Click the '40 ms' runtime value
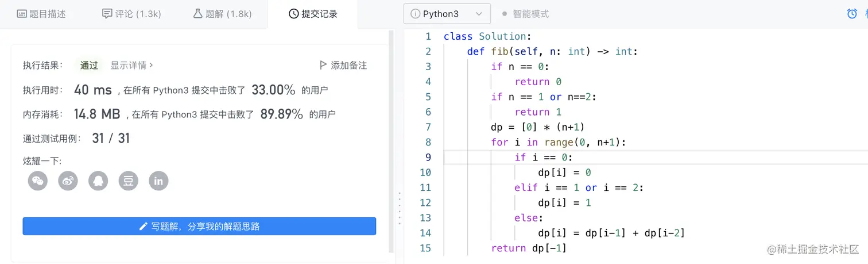The image size is (868, 264). 93,90
